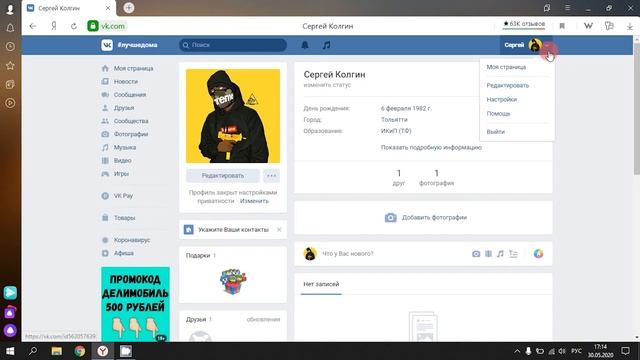Open the three-dots menu under avatar
640x360 pixels.
coord(271,176)
